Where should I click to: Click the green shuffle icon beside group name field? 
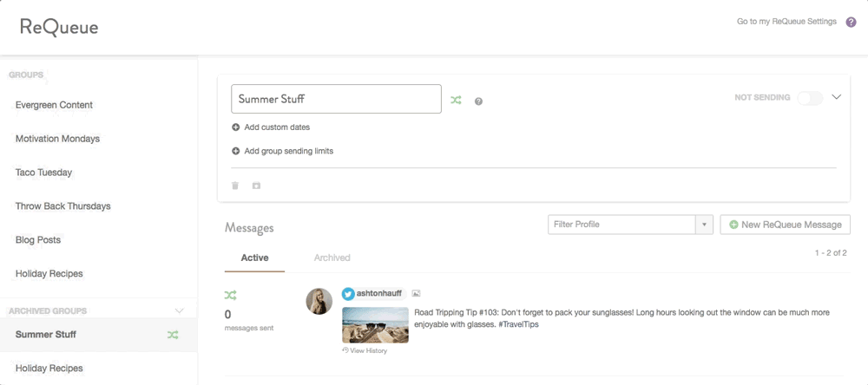pos(456,100)
